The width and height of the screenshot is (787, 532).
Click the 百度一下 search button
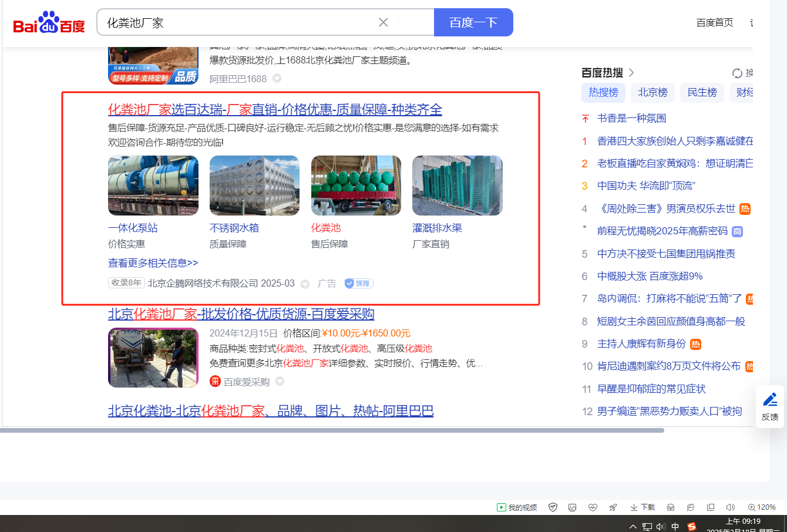[x=473, y=22]
